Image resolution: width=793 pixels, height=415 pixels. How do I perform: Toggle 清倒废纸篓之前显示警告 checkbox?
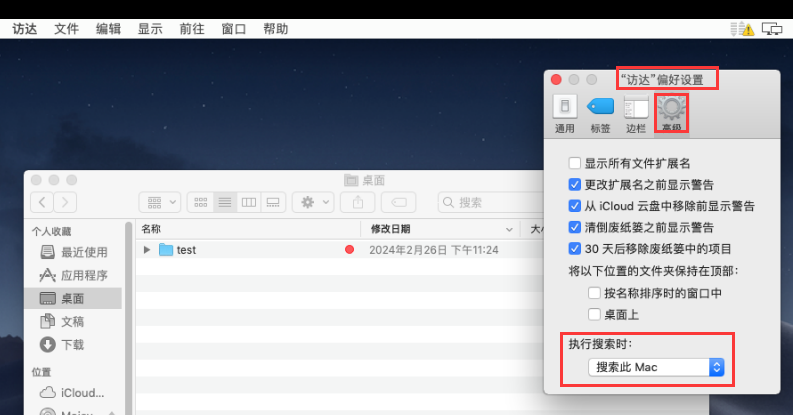click(575, 227)
